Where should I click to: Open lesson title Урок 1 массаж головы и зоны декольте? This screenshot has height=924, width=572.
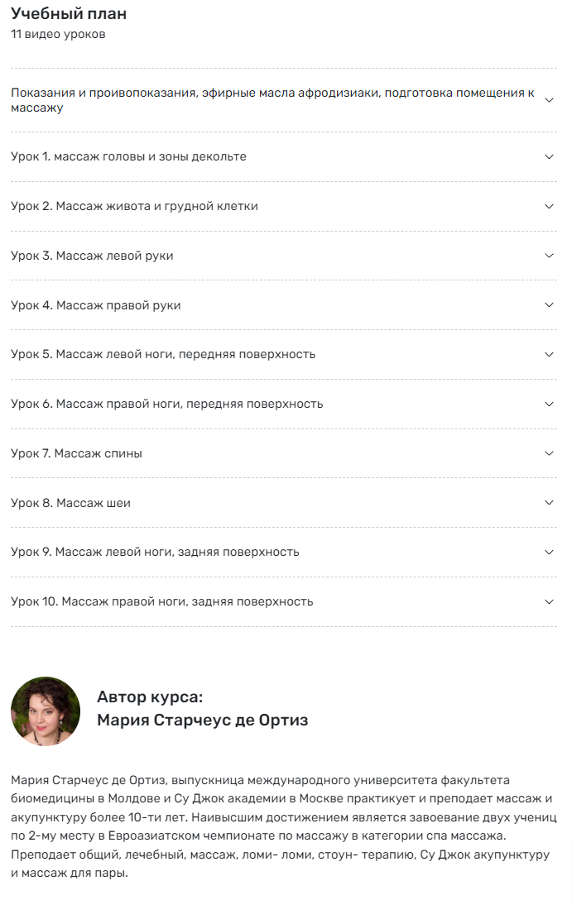(128, 156)
